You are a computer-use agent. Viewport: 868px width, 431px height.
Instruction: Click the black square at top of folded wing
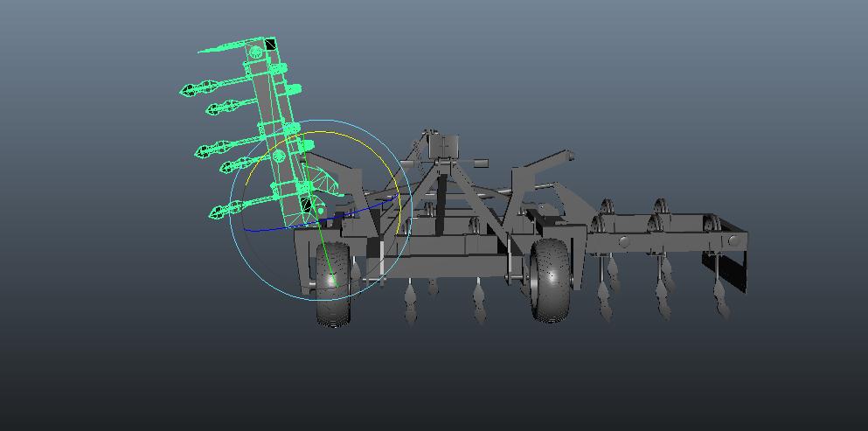(270, 45)
